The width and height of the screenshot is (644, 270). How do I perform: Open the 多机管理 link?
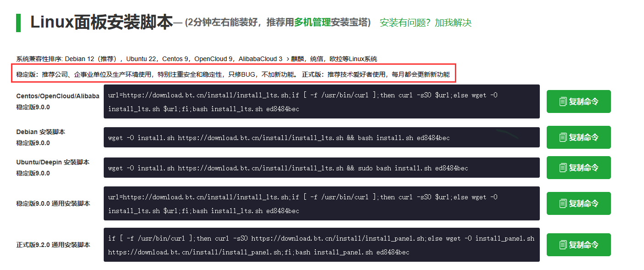pyautogui.click(x=313, y=22)
